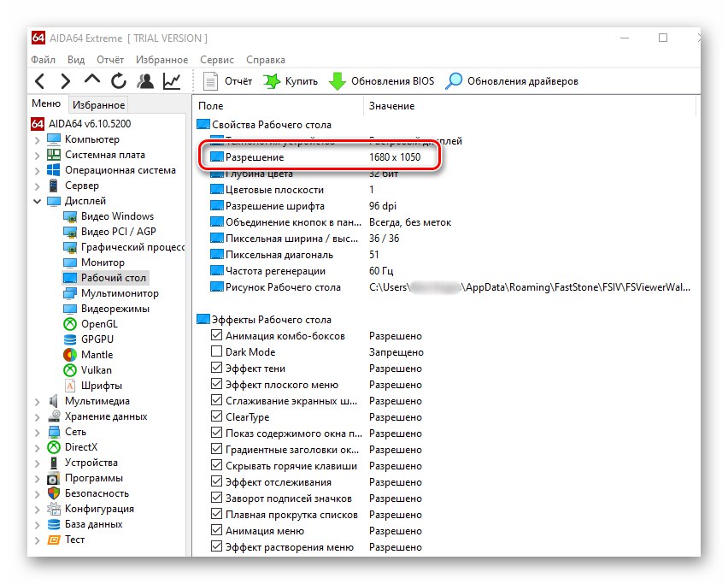Toggle the Анимация меню checkbox
The width and height of the screenshot is (728, 584).
tap(216, 531)
